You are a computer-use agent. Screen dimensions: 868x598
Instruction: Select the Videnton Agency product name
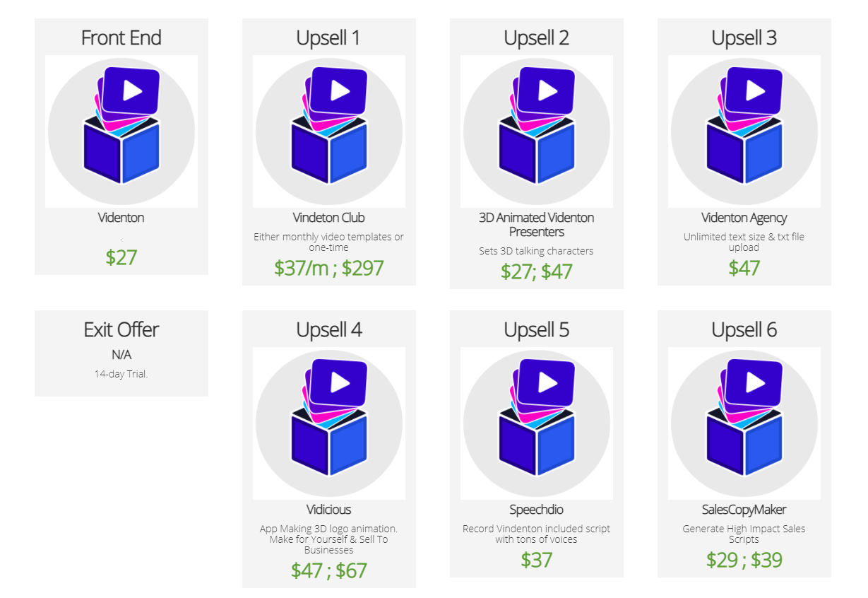click(x=744, y=218)
